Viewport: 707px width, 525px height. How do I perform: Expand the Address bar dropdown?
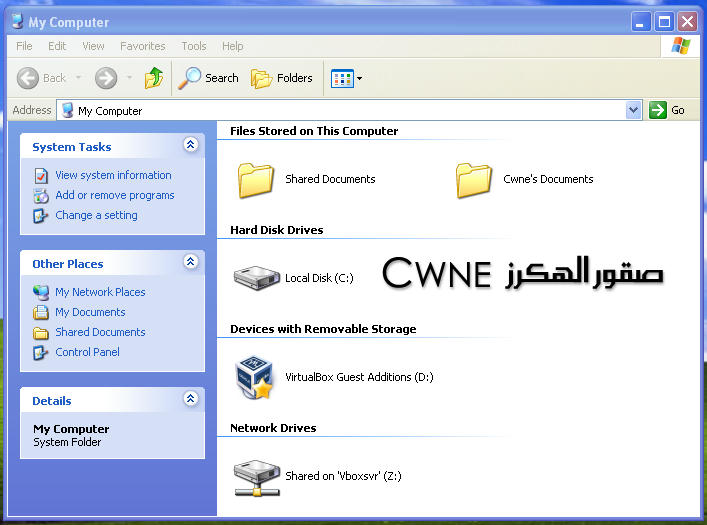pos(634,110)
